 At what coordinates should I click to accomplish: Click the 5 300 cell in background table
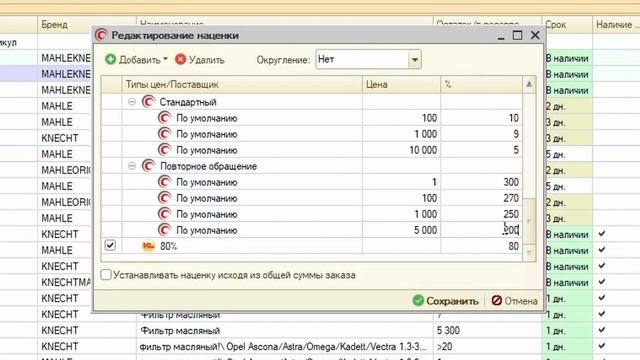[x=487, y=330]
